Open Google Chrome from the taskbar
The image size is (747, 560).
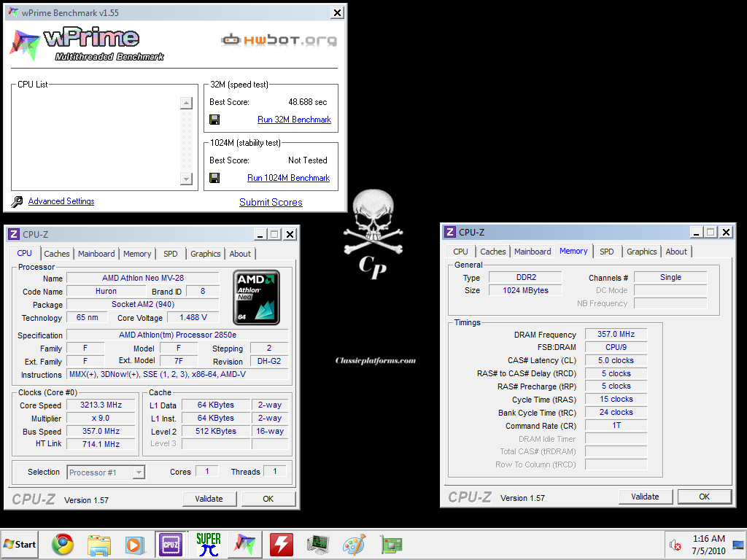(x=63, y=544)
